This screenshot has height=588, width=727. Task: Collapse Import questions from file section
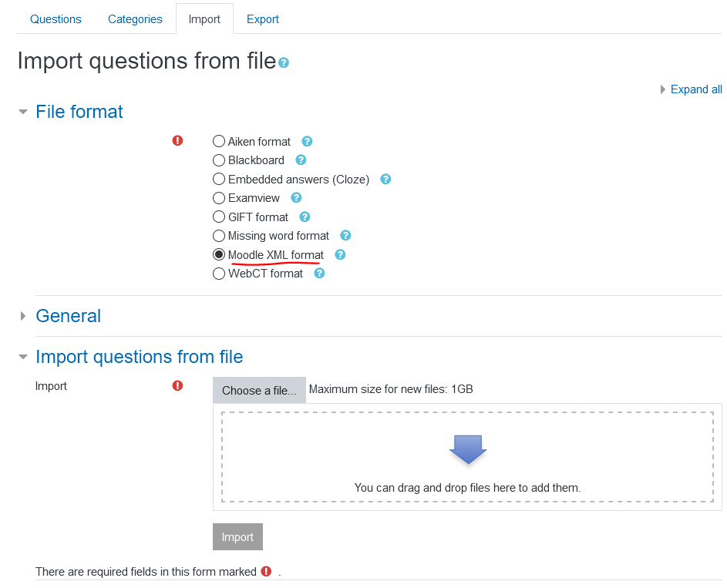pos(139,357)
